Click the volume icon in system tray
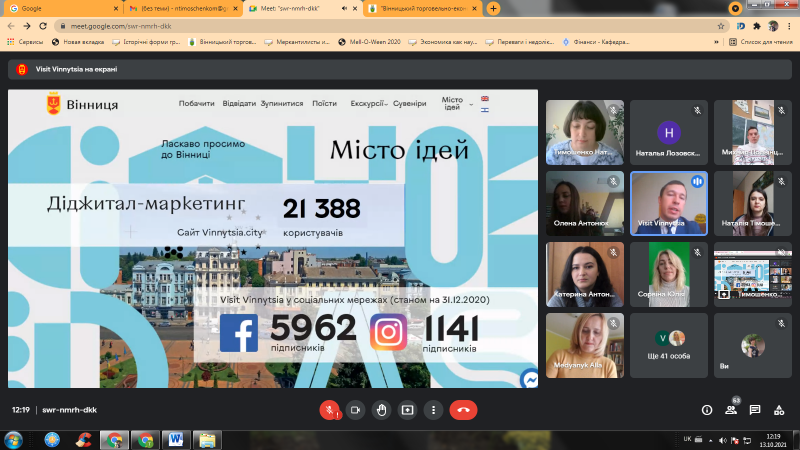Image resolution: width=800 pixels, height=450 pixels. (x=722, y=440)
